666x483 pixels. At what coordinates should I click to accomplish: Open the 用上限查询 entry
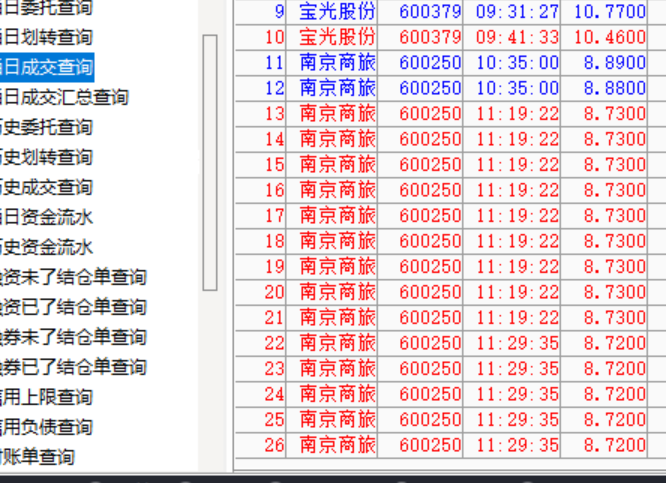pyautogui.click(x=46, y=397)
